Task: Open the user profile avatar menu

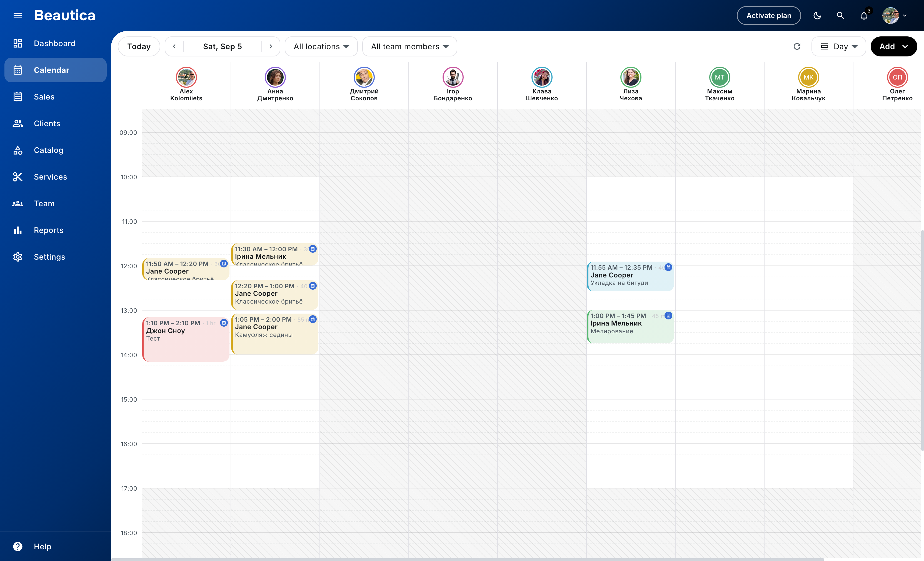Action: pyautogui.click(x=895, y=15)
